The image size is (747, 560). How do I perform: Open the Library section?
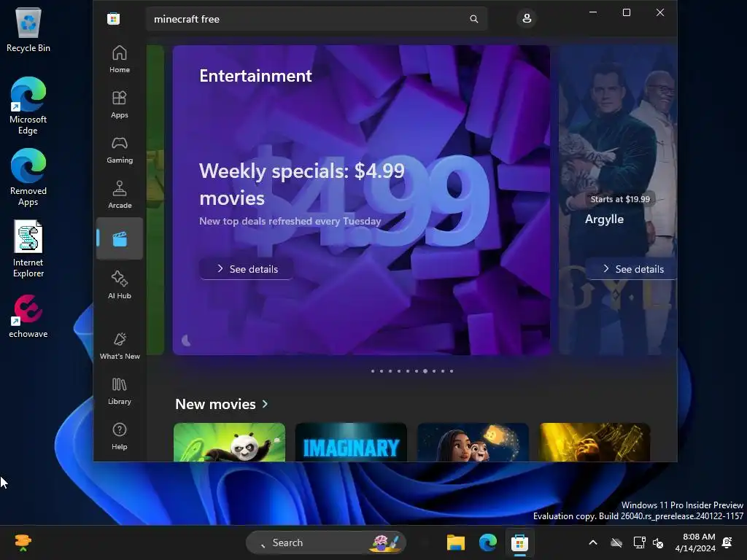pos(120,391)
